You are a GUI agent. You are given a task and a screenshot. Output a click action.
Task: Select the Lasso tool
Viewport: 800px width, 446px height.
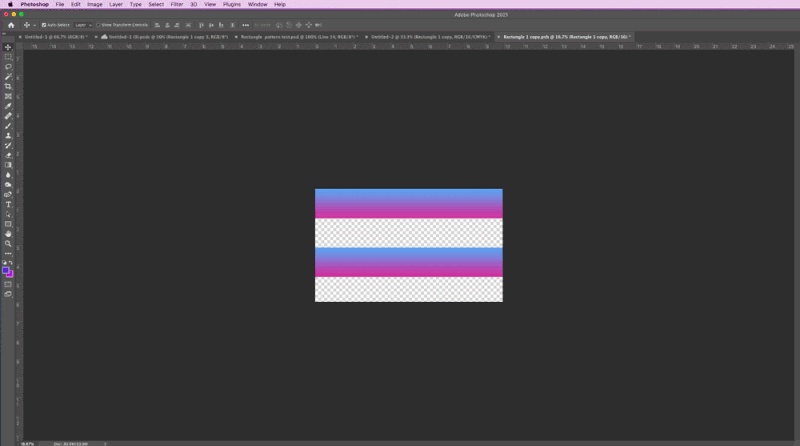(8, 67)
